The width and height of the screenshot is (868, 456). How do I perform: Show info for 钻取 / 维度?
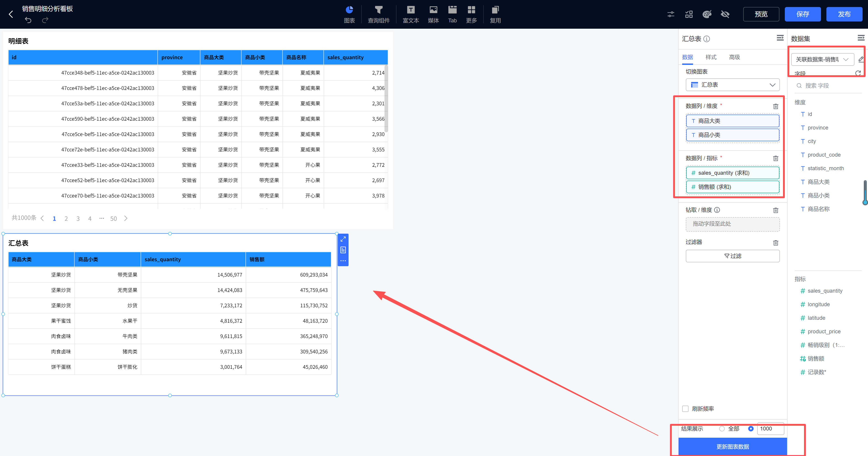[x=717, y=210]
